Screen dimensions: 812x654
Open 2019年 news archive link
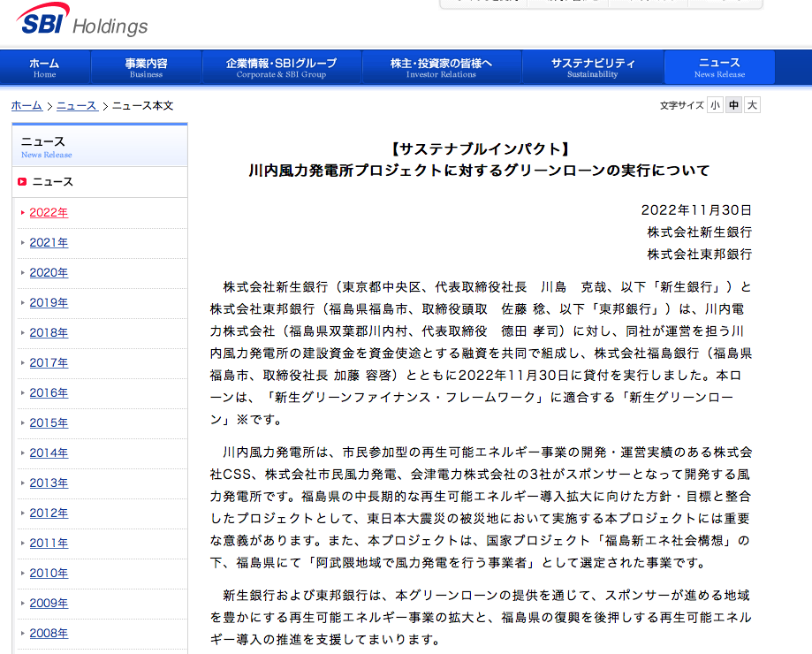point(49,303)
